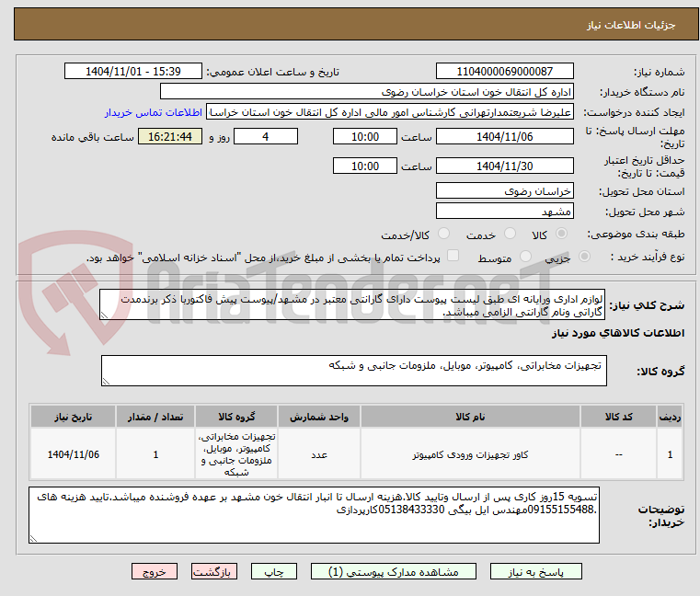Click the ردیف column header
This screenshot has height=596, width=700.
tap(670, 417)
